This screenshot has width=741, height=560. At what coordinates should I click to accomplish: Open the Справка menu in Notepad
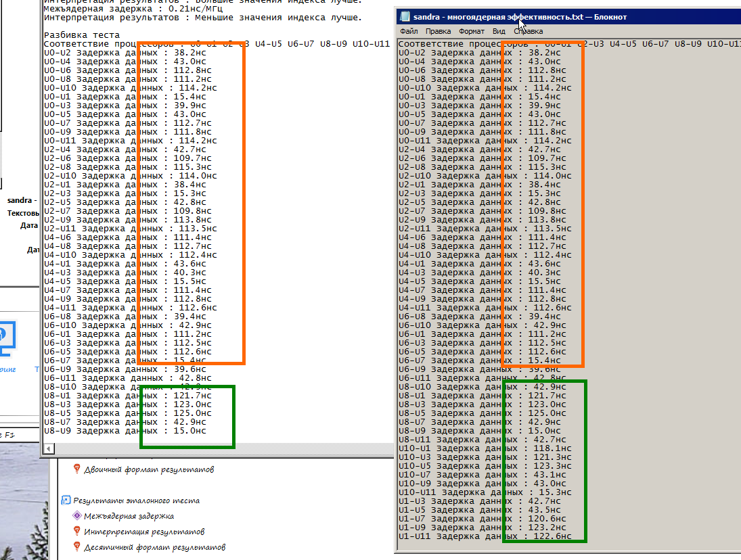pos(529,31)
